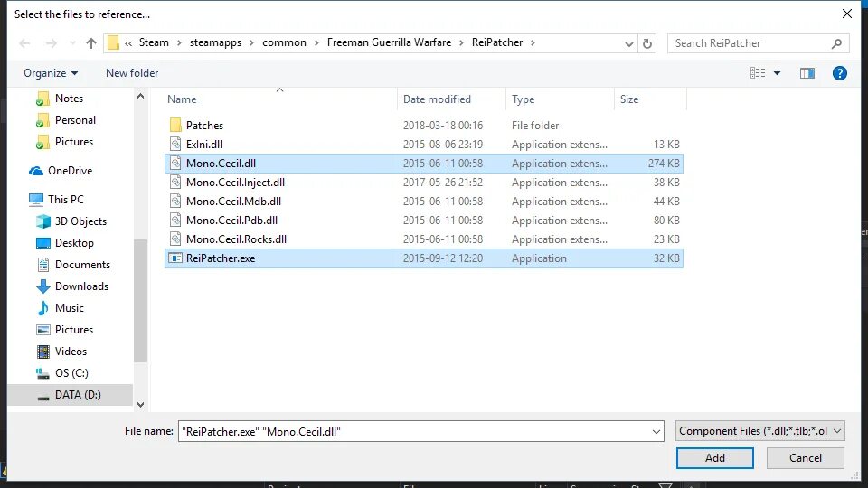
Task: Select ReiPatcher.exe application icon
Action: pyautogui.click(x=175, y=258)
